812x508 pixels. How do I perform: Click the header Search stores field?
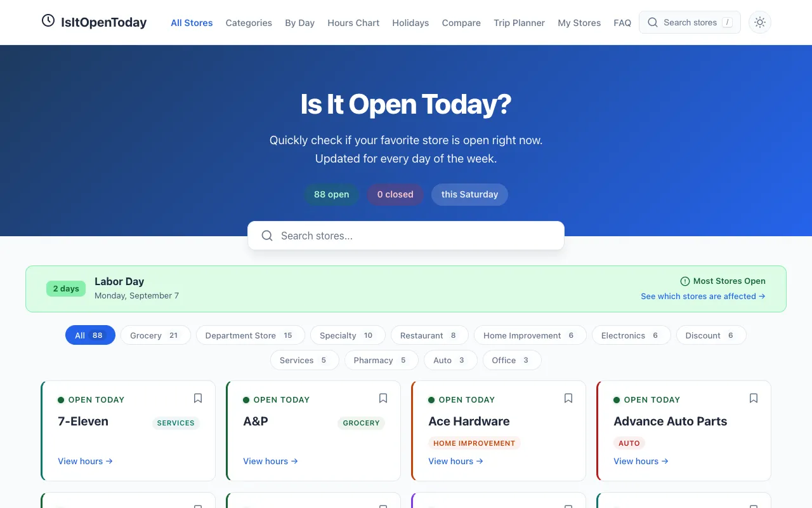[690, 22]
